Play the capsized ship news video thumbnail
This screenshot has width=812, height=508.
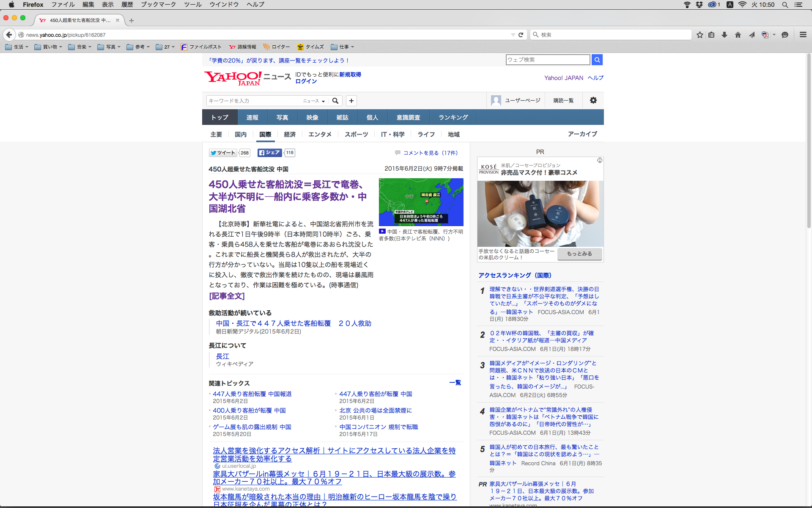pyautogui.click(x=421, y=202)
